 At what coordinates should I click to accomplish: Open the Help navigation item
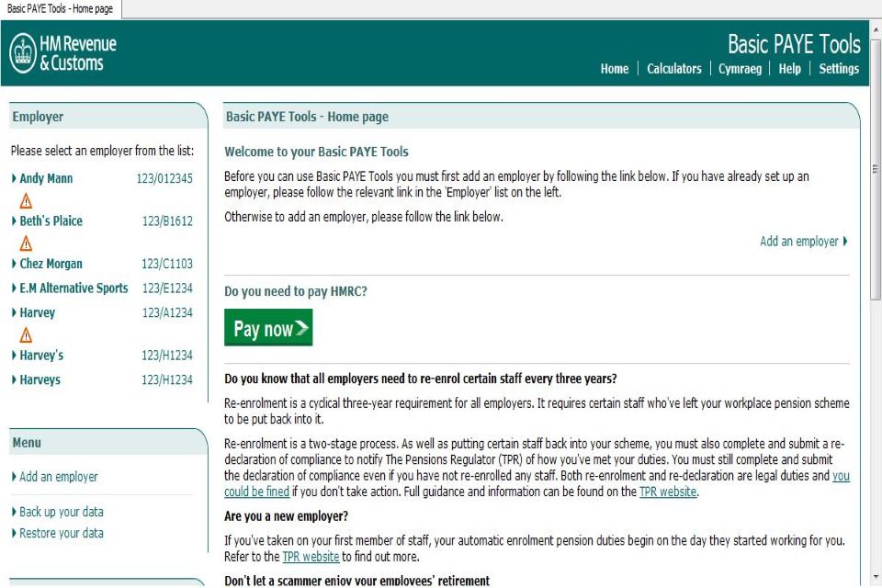790,69
